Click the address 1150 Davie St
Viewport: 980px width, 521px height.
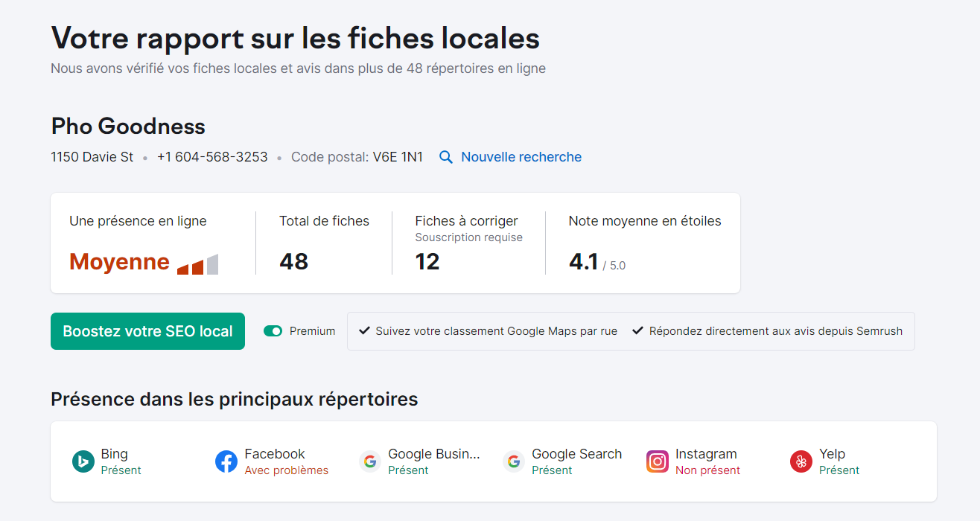click(x=92, y=157)
